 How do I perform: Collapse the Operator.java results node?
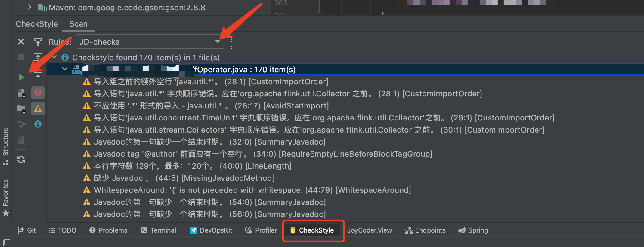(x=64, y=69)
